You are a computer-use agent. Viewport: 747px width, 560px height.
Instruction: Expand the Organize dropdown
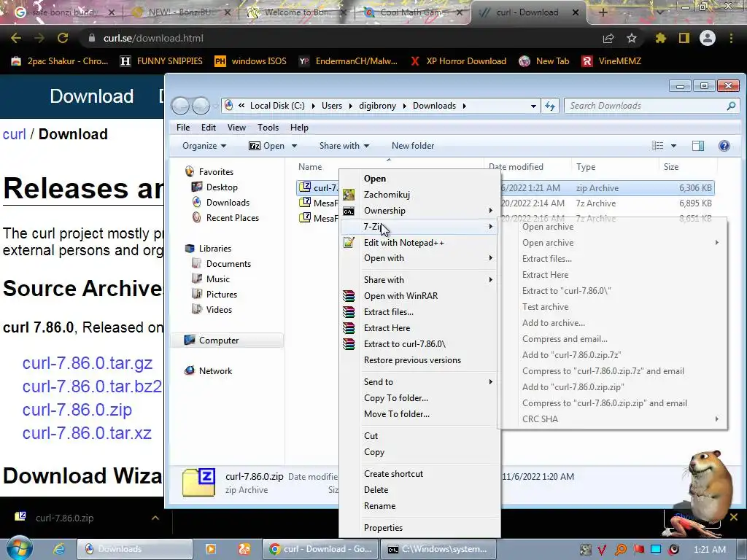pyautogui.click(x=204, y=146)
